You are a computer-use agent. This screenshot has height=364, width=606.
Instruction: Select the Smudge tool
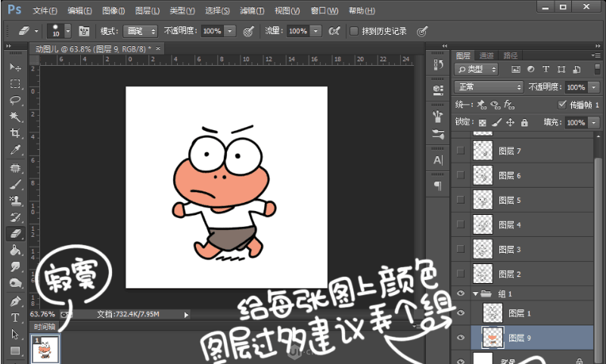pos(15,266)
